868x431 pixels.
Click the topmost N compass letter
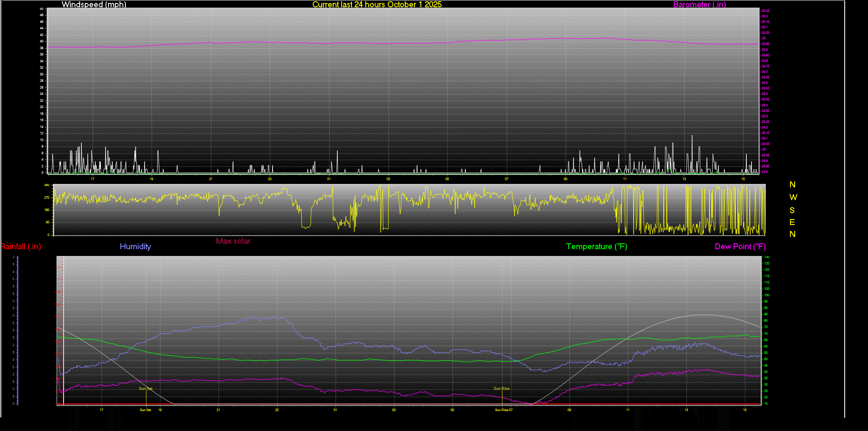click(x=792, y=185)
